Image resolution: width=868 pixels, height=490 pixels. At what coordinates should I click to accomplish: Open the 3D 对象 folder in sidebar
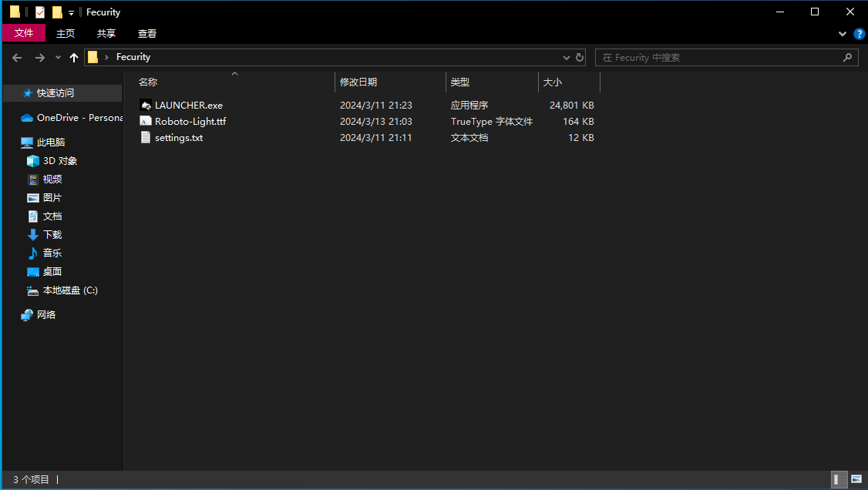[x=59, y=161]
